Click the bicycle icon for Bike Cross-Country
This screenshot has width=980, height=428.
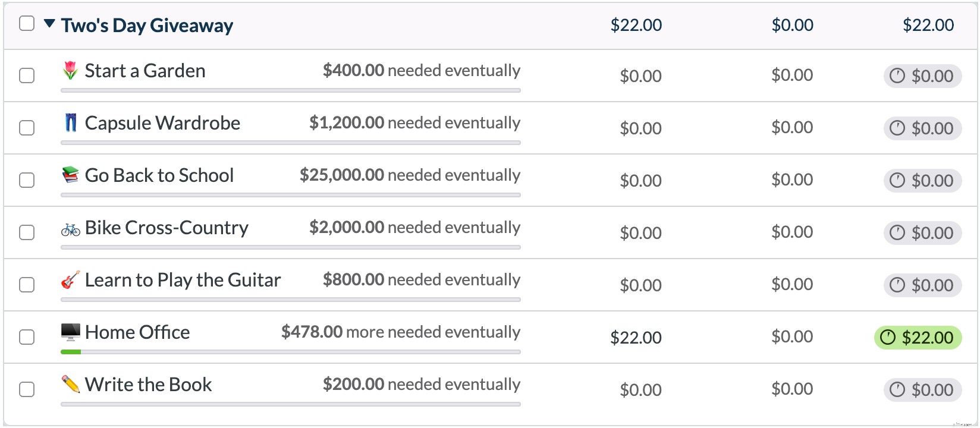point(70,229)
